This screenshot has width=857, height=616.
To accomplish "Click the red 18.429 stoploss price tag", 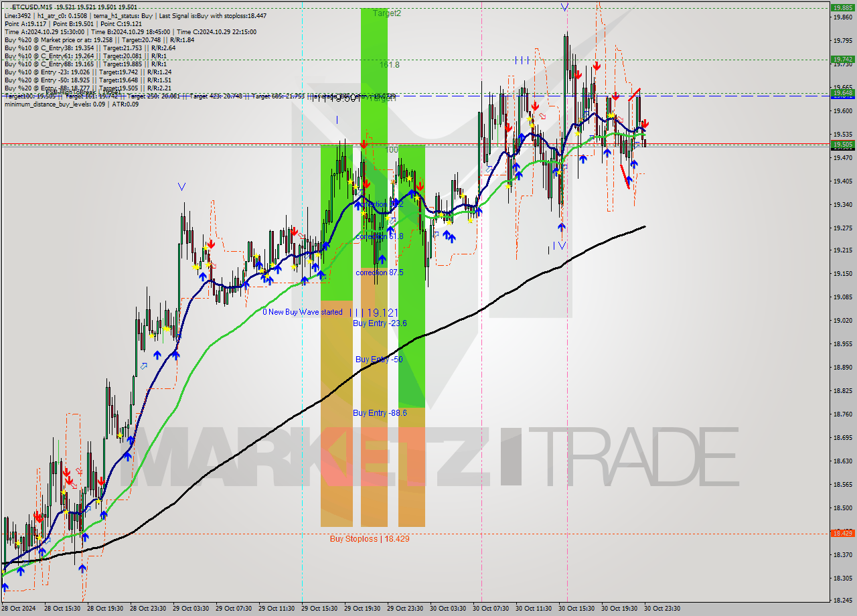I will tap(842, 533).
